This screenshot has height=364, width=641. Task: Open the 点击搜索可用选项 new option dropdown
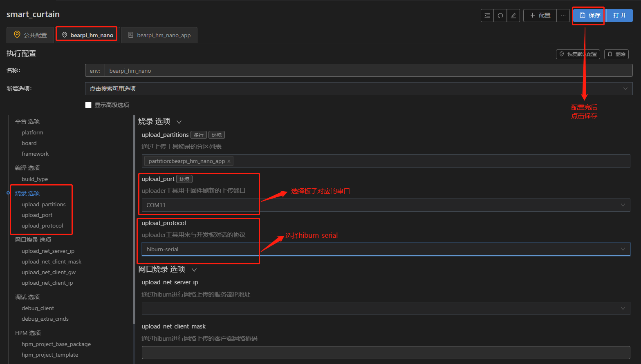(x=359, y=89)
